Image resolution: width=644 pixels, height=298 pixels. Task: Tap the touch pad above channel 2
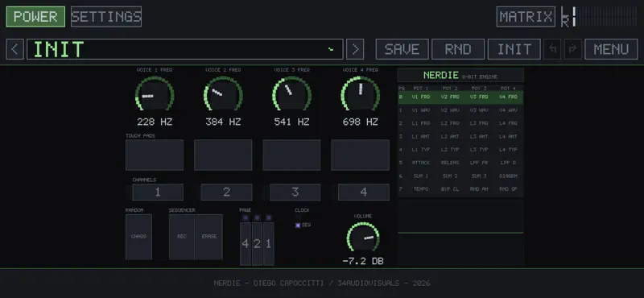tap(223, 155)
